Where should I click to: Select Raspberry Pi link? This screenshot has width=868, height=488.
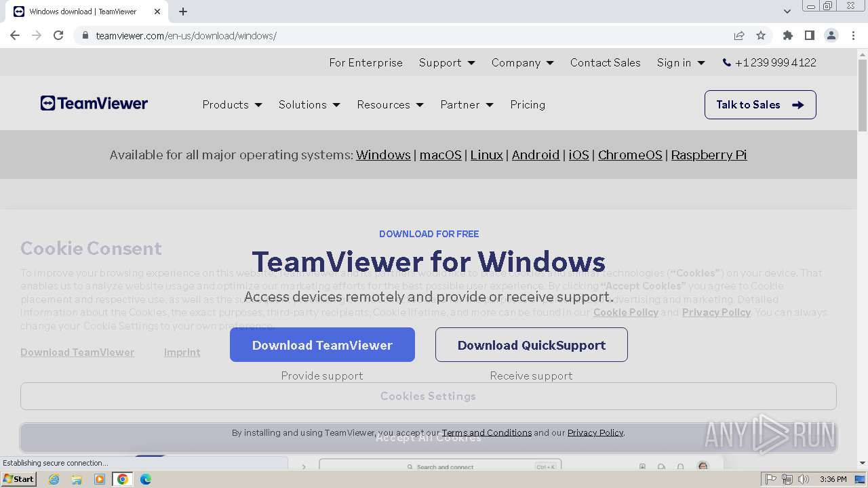point(709,155)
